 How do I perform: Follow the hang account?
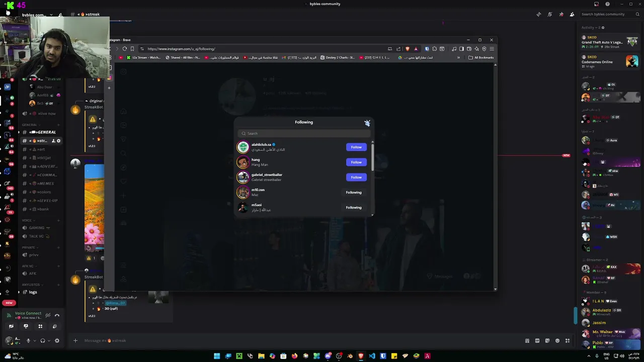point(356,162)
